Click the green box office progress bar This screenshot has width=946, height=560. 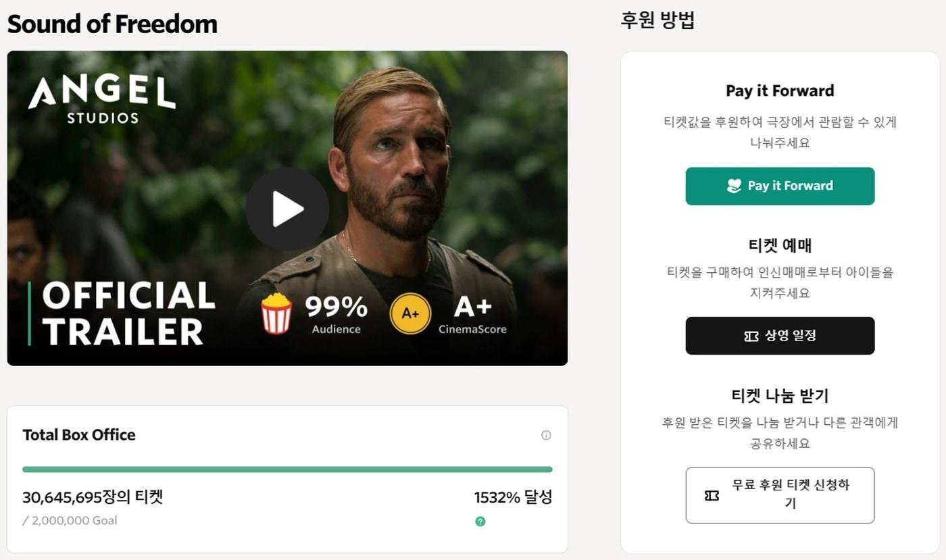pos(287,469)
